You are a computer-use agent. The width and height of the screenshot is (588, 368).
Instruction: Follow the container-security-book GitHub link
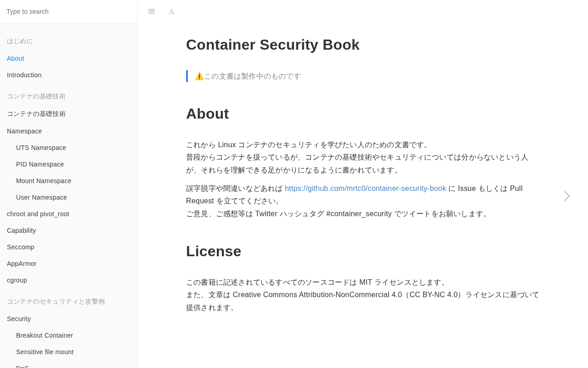click(365, 188)
